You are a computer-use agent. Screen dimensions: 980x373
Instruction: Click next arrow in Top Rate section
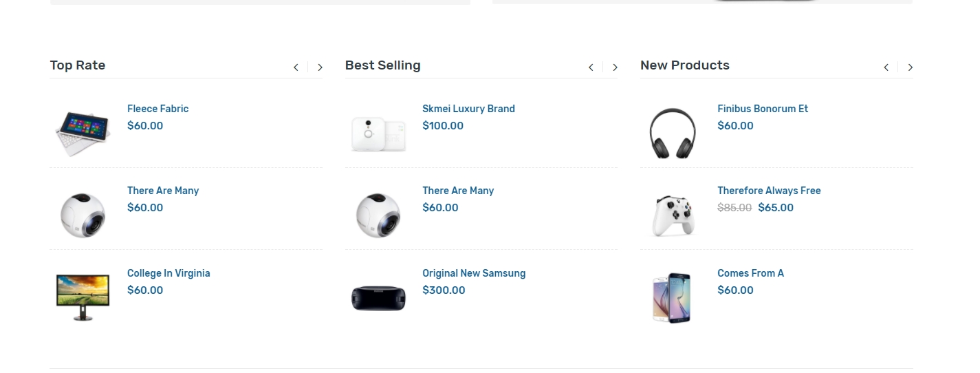coord(320,67)
